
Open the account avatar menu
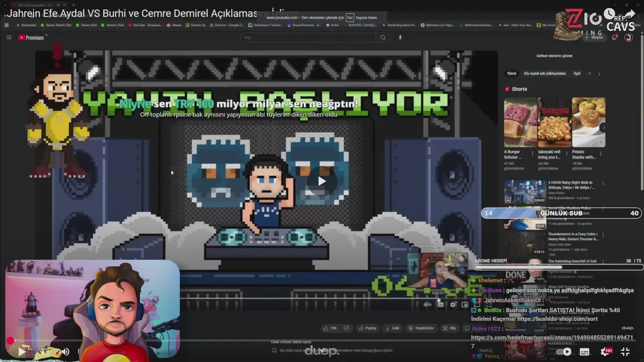point(628,37)
